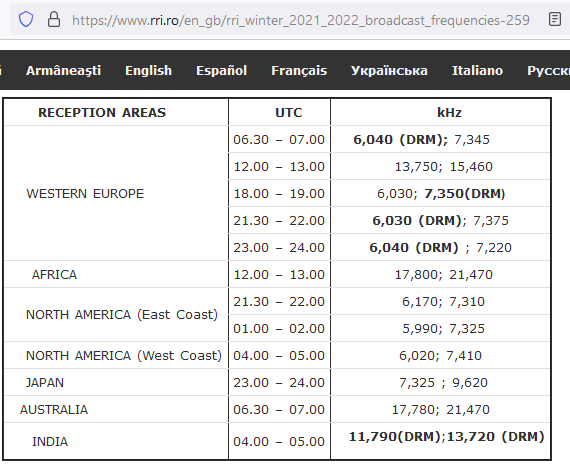Click East Coast 21.30 – 22.00 time cell

click(280, 301)
